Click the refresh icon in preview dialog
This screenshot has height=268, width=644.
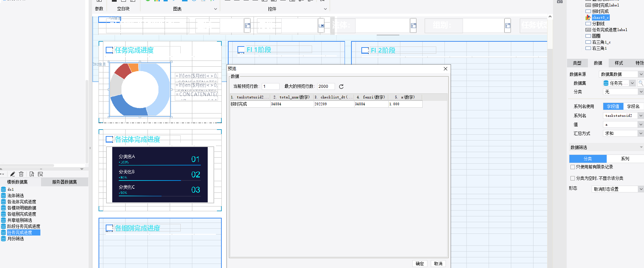point(341,86)
